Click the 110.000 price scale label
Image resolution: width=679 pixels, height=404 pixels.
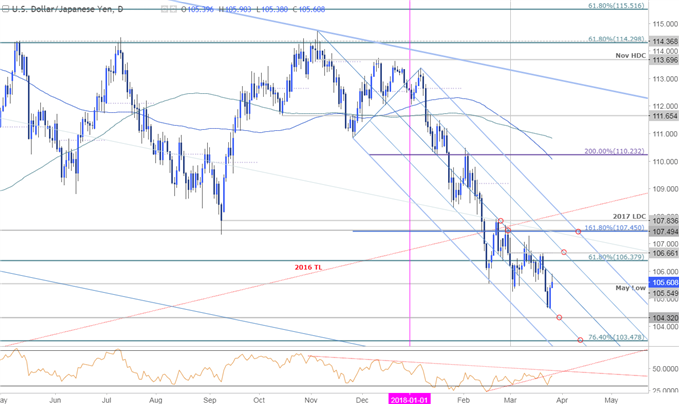coord(665,162)
